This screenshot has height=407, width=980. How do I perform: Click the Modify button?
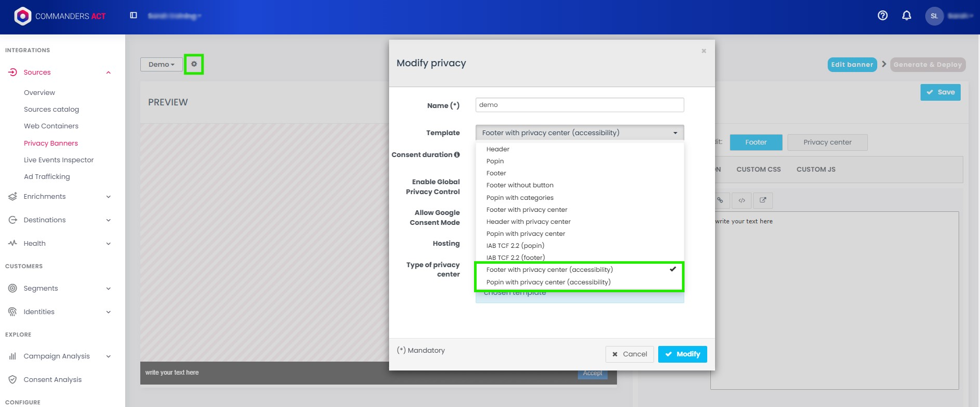point(682,354)
